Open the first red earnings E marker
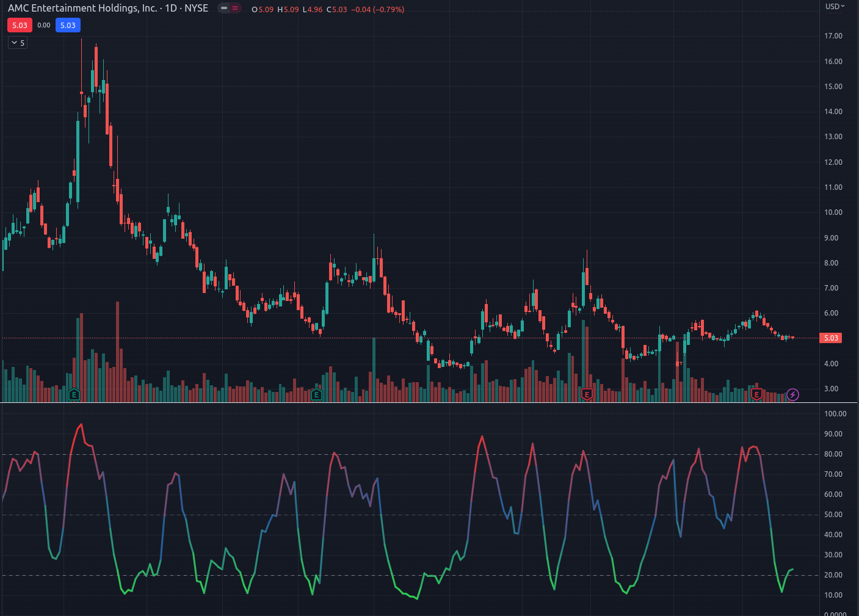This screenshot has height=616, width=859. [587, 394]
